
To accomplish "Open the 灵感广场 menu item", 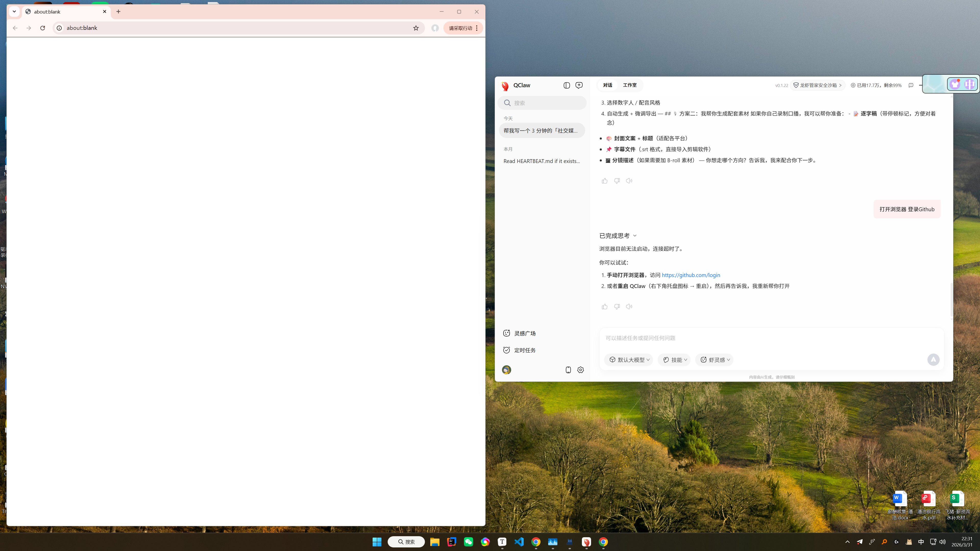I will pyautogui.click(x=519, y=333).
